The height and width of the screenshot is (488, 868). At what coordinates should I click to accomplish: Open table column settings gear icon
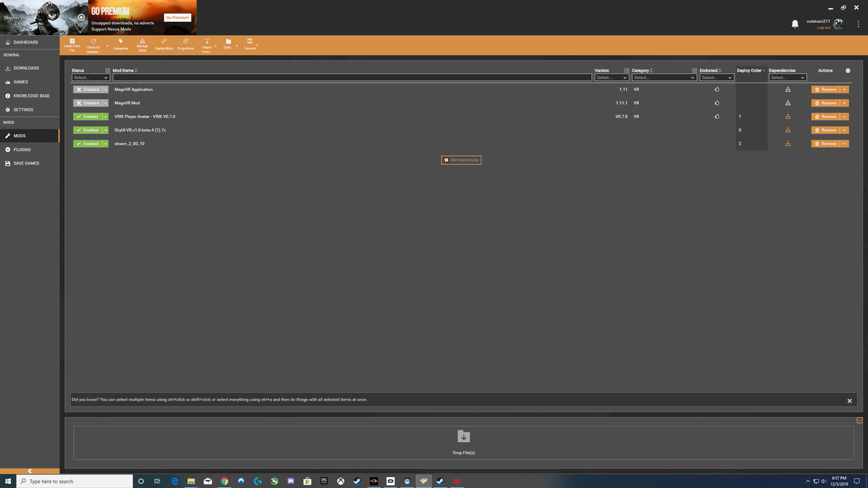[848, 70]
